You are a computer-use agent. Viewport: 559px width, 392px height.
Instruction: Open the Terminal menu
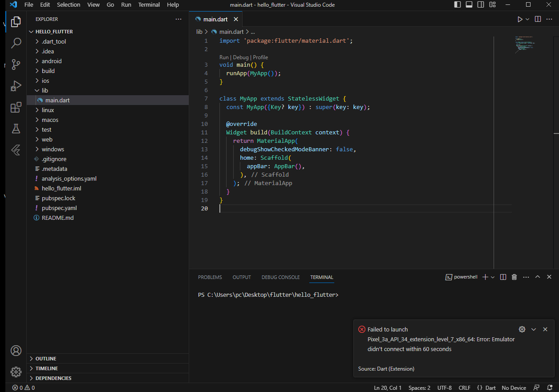click(149, 5)
